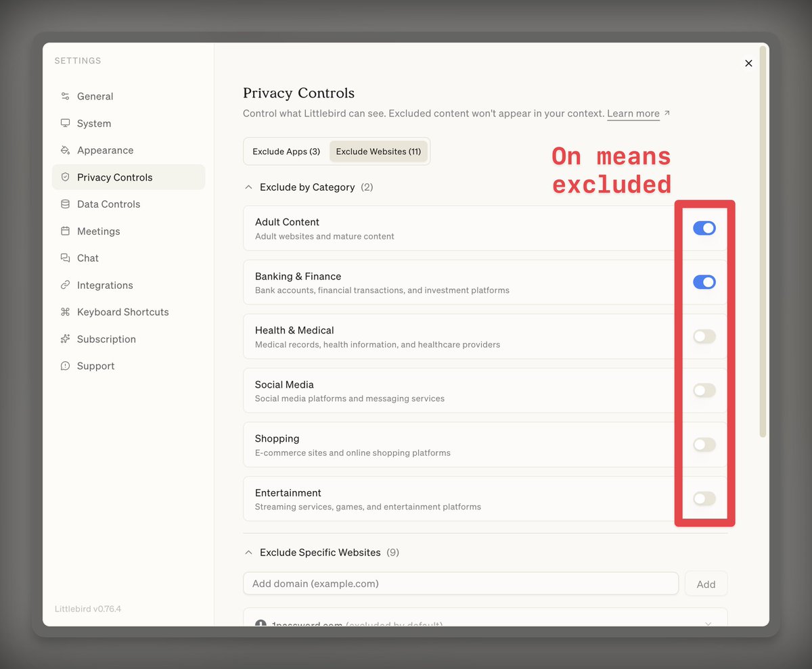Screen dimensions: 812x669
Task: Click the Entertainment row title
Action: click(288, 492)
